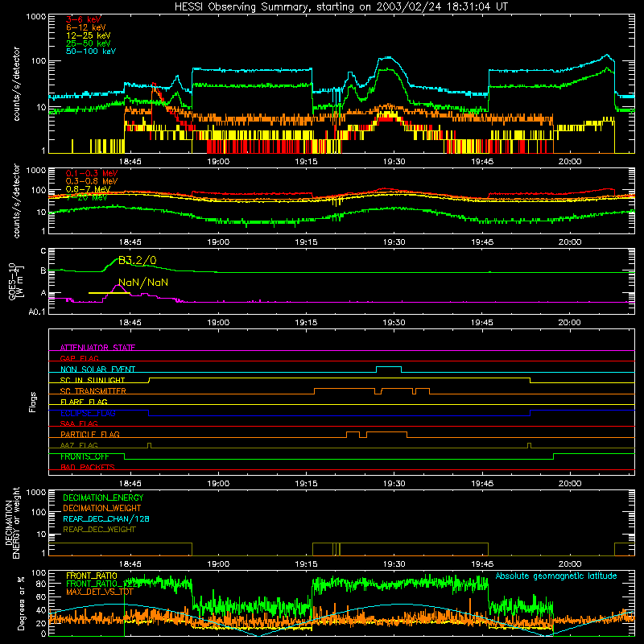Select the cyan 50-100 keV legend label
This screenshot has width=644, height=644.
coord(91,52)
